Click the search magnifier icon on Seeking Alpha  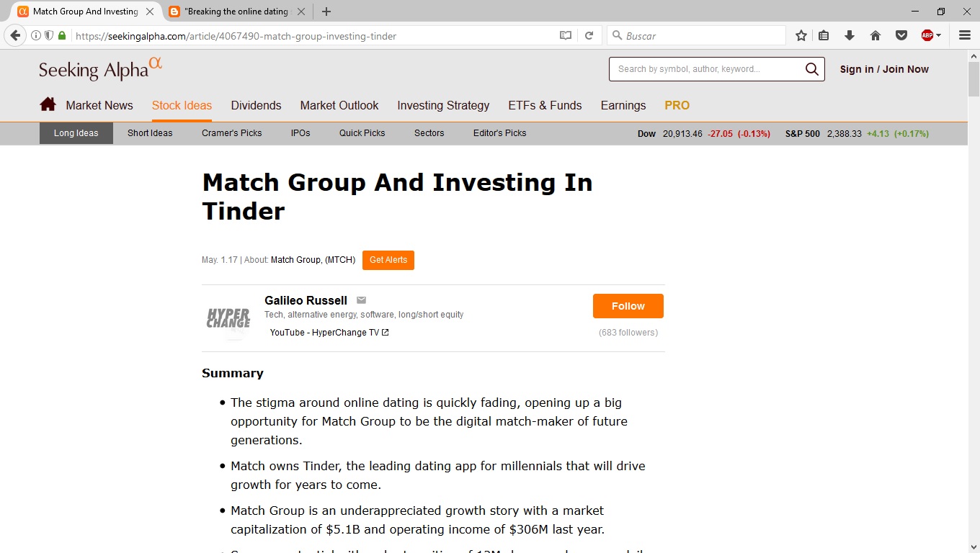pos(811,69)
